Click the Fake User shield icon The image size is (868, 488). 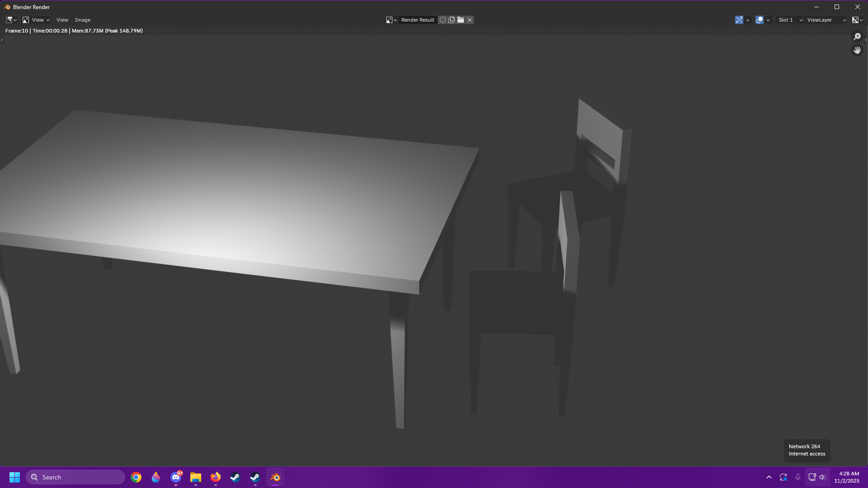[x=443, y=20]
